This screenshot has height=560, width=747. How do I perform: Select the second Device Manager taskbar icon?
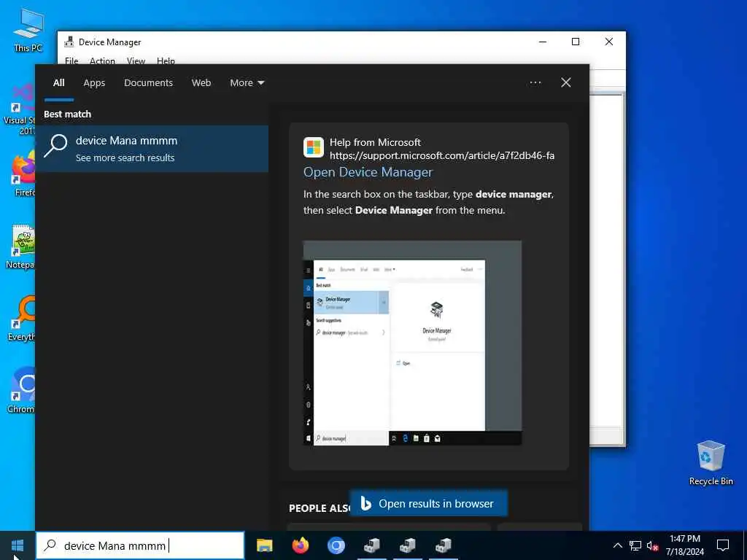coord(407,545)
